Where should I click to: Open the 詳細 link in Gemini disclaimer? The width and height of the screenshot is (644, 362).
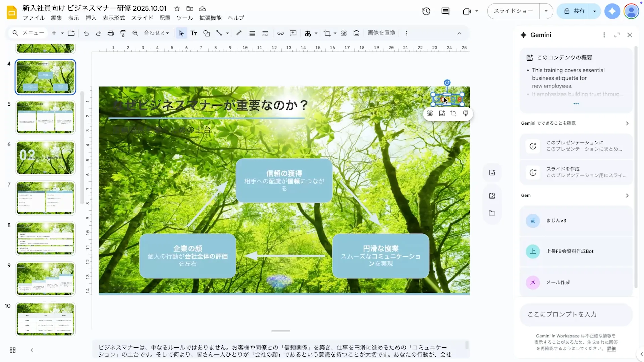coord(611,348)
